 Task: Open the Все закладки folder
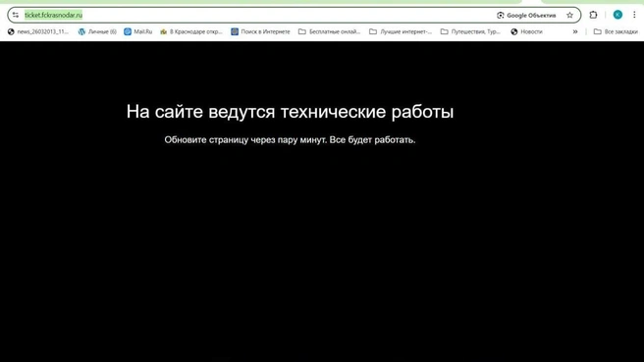point(616,31)
